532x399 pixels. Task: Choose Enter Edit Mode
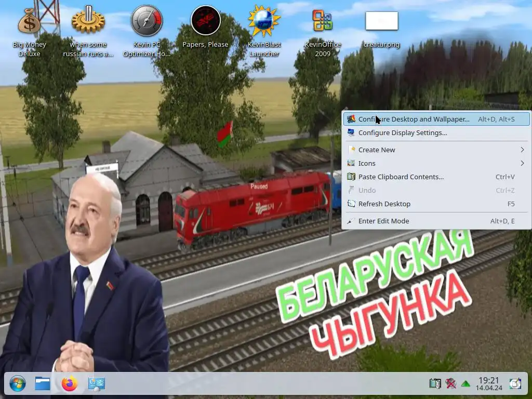[436, 221]
